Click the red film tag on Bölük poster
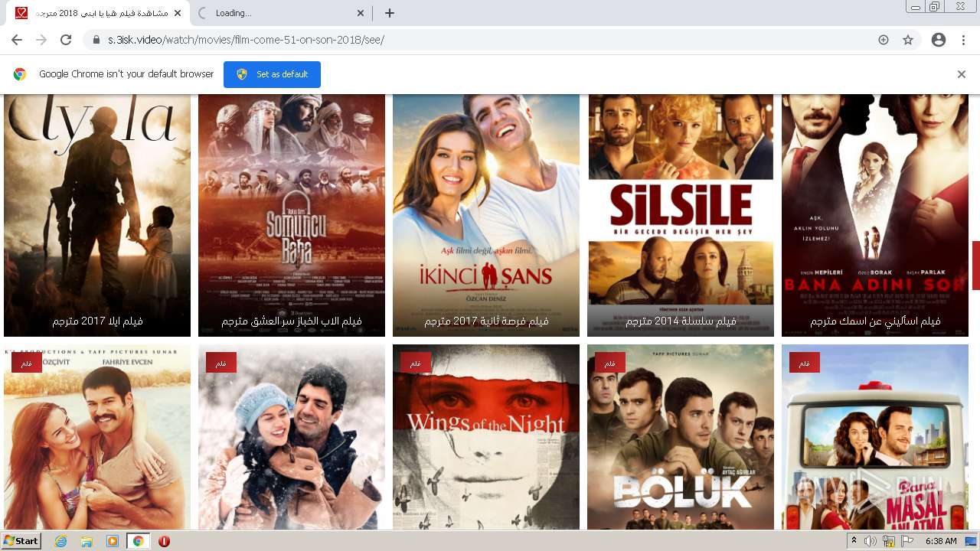 pyautogui.click(x=610, y=362)
